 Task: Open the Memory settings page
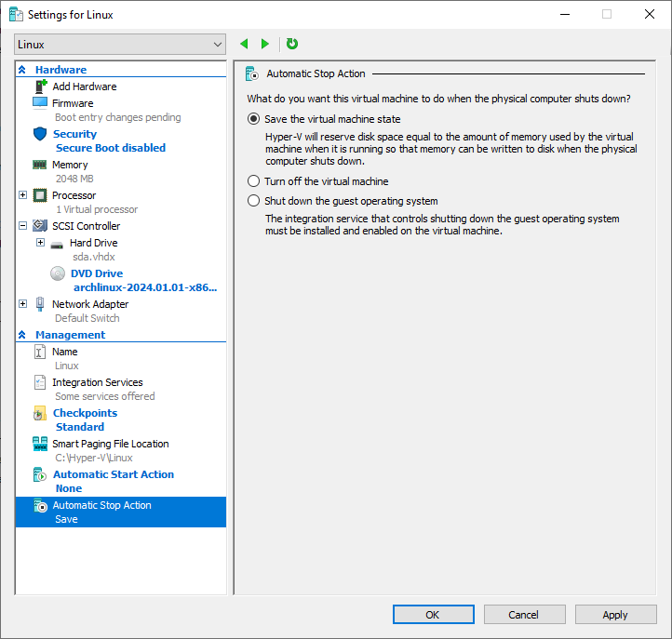click(x=70, y=165)
